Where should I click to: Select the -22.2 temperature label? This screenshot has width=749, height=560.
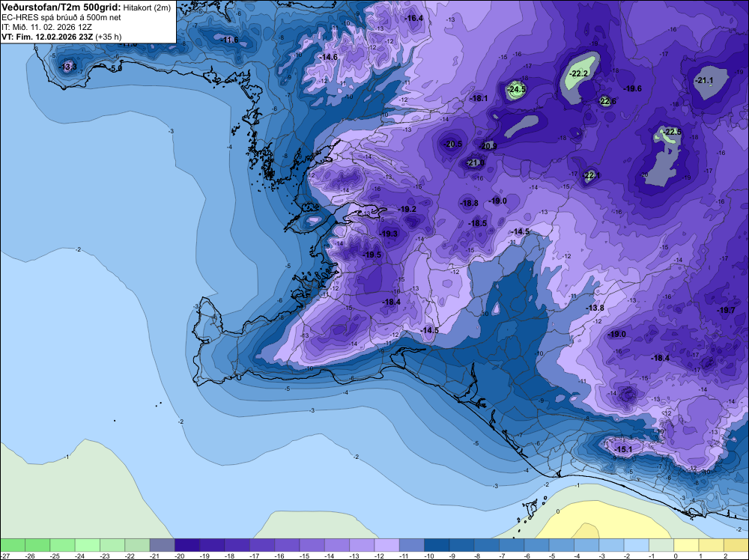580,73
